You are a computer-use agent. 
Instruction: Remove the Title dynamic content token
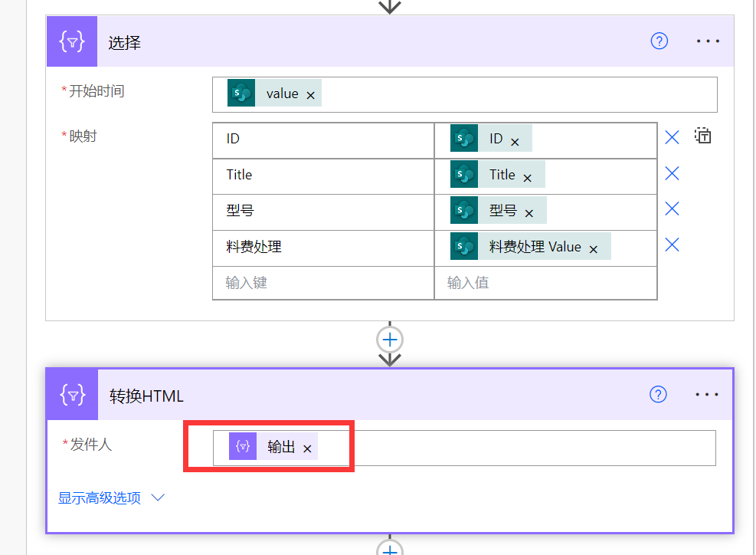[x=528, y=178]
